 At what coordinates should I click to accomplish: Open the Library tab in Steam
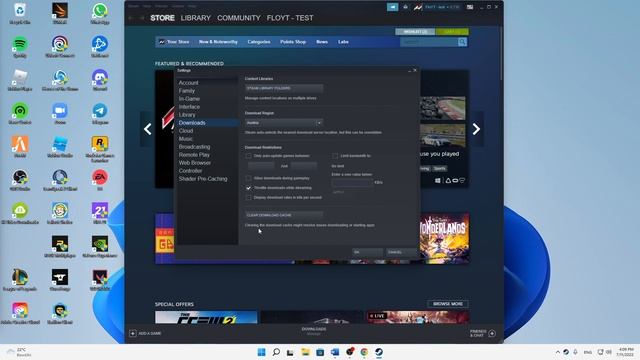[196, 18]
